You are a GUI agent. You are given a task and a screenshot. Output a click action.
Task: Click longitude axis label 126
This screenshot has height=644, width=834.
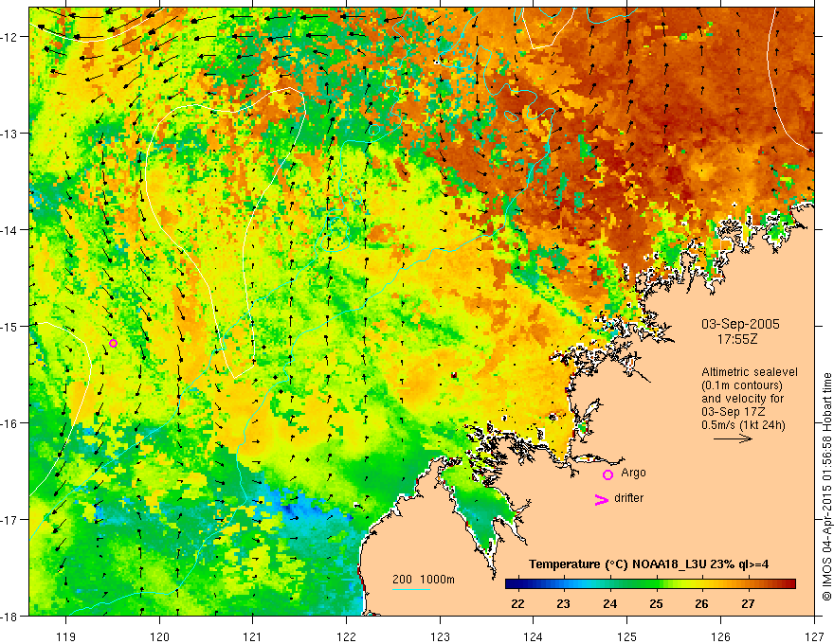(720, 636)
